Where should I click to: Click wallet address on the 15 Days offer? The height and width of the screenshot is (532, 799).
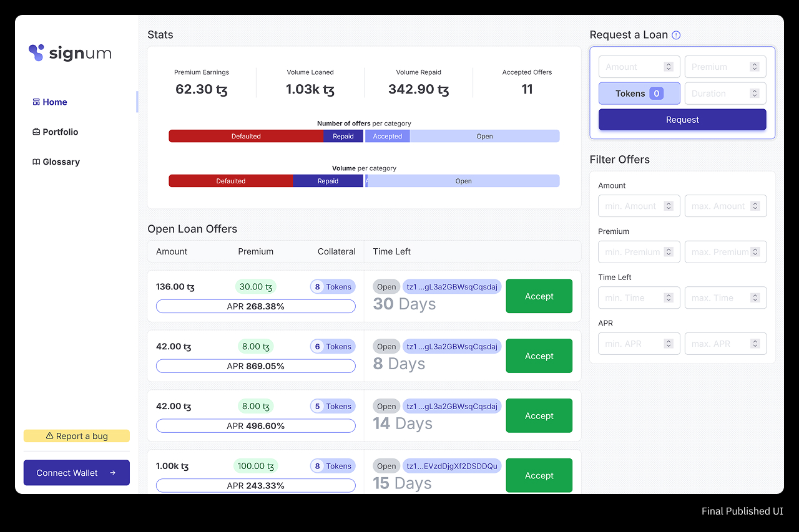click(x=452, y=467)
